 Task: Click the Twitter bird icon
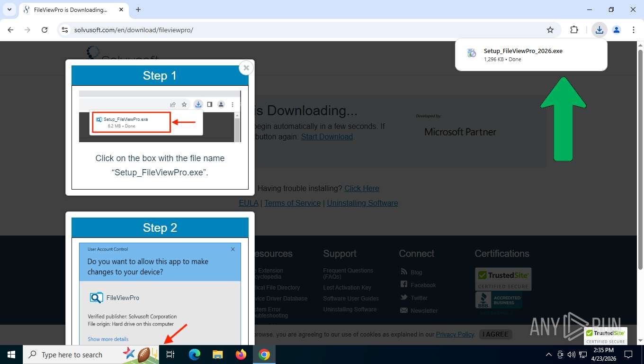point(403,297)
